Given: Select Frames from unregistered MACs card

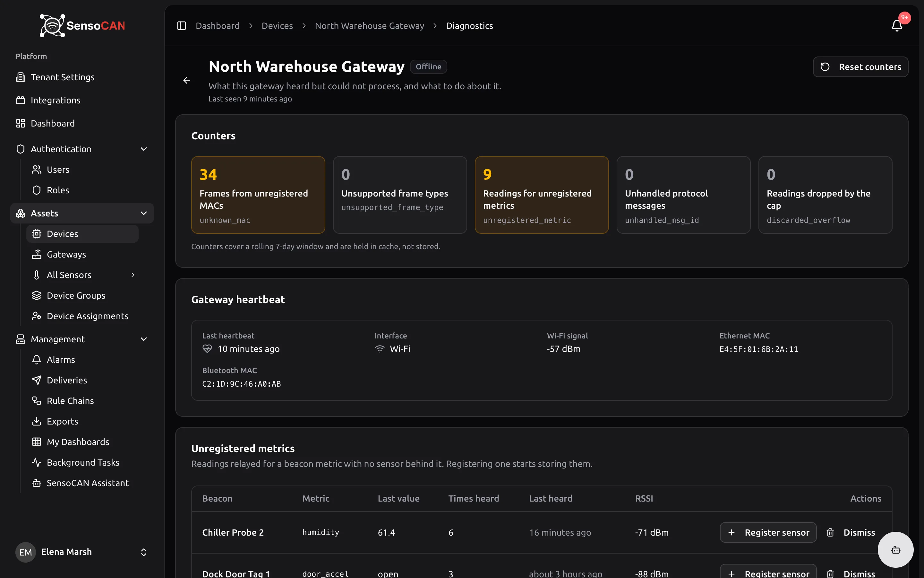Looking at the screenshot, I should click(x=258, y=195).
